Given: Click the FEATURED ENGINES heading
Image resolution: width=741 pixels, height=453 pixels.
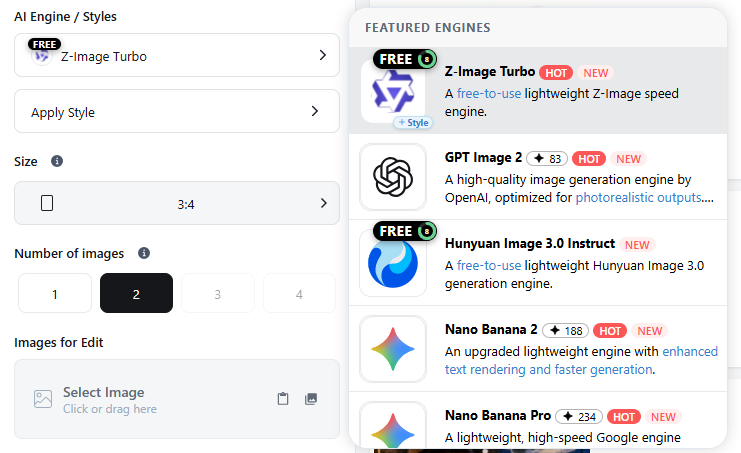Looking at the screenshot, I should coord(428,27).
